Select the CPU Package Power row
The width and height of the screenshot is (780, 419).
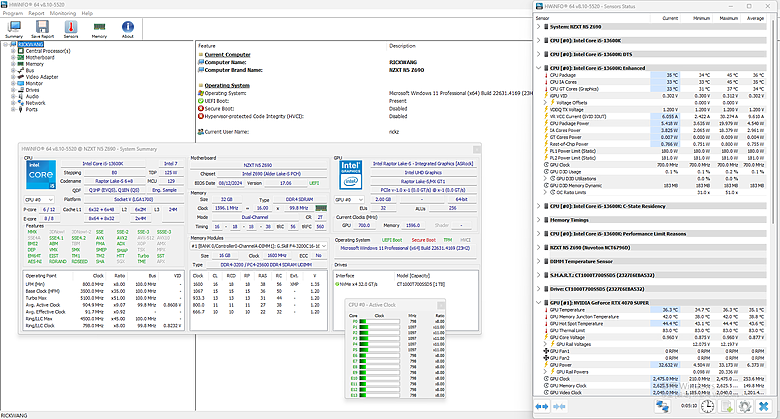click(655, 123)
